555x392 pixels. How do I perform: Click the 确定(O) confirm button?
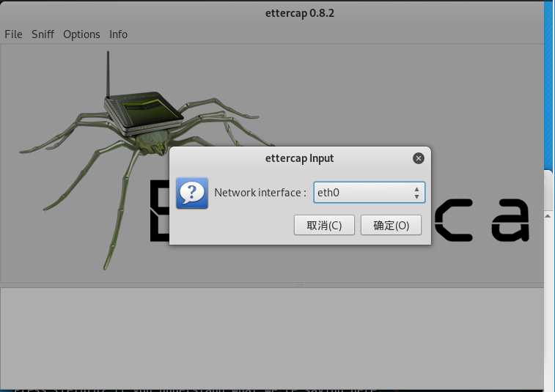391,226
